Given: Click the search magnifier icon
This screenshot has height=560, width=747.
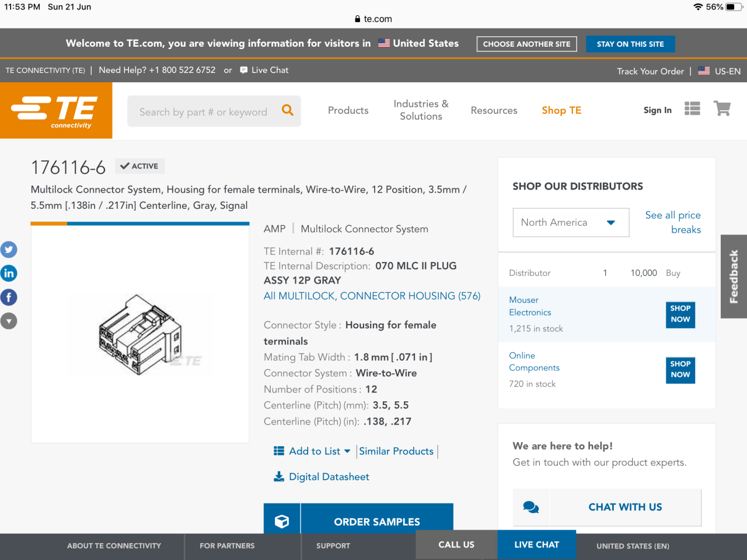Looking at the screenshot, I should pos(288,110).
